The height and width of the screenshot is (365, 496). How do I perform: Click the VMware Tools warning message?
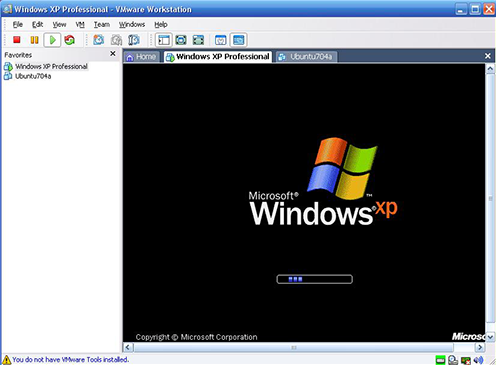click(x=70, y=360)
